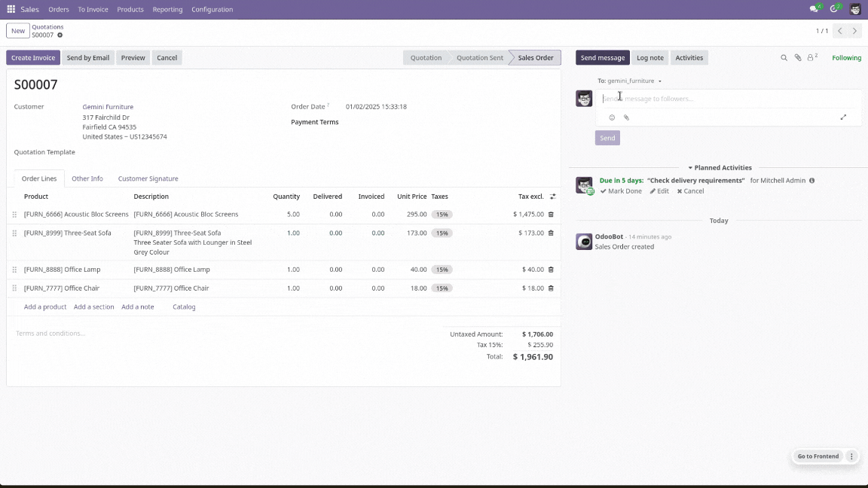Expand the composer with the full-size icon
868x488 pixels.
[x=843, y=117]
